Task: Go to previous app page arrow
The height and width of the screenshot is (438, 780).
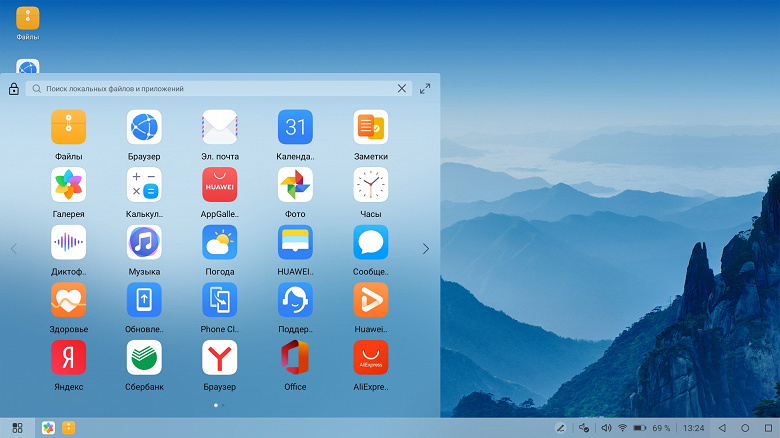Action: point(14,248)
